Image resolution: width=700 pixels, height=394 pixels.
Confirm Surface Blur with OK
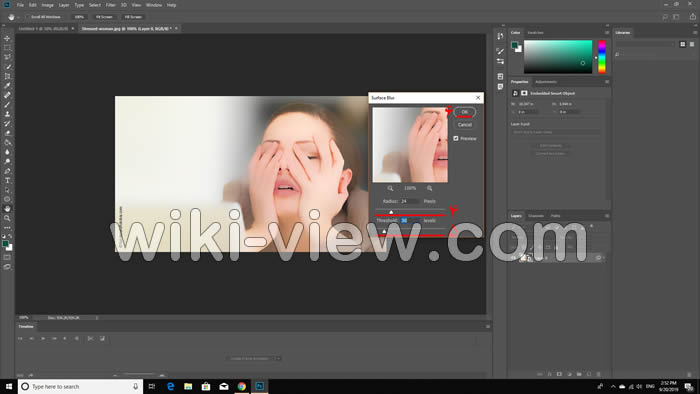tap(465, 112)
